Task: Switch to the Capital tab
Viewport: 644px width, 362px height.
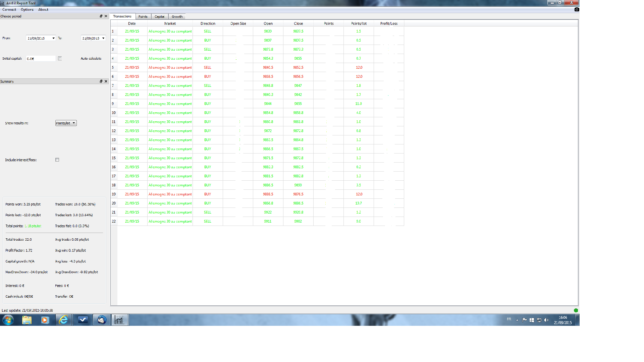Action: (x=159, y=16)
